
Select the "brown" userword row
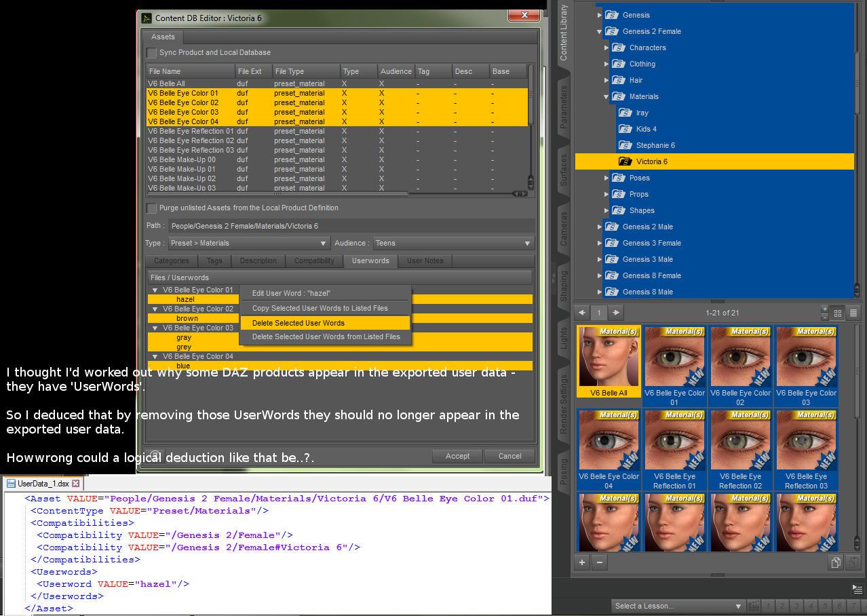(340, 318)
